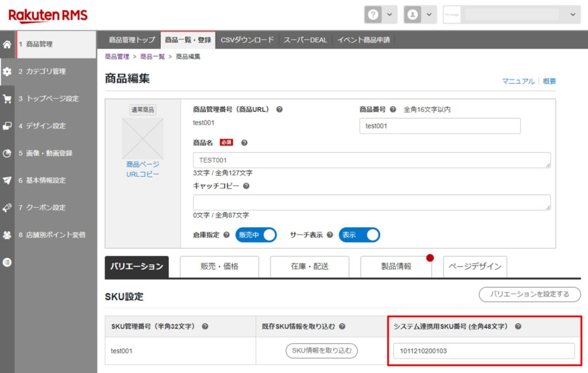Click the help icon beside システム連携用SKU番号
This screenshot has height=373, width=588.
[518, 327]
